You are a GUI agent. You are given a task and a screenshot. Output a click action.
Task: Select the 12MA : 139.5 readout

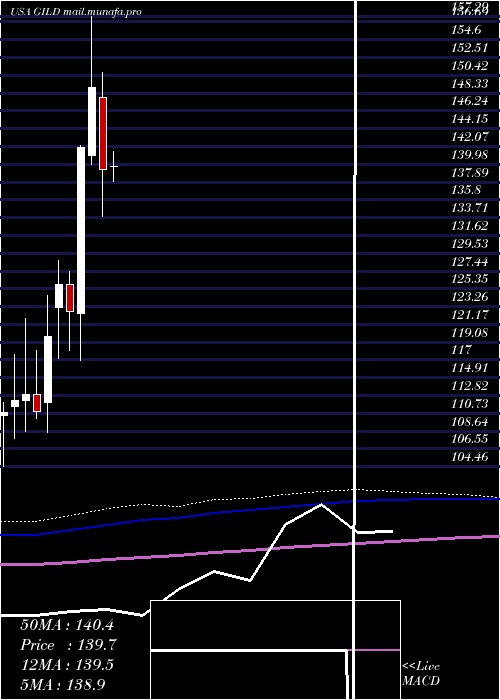(67, 665)
